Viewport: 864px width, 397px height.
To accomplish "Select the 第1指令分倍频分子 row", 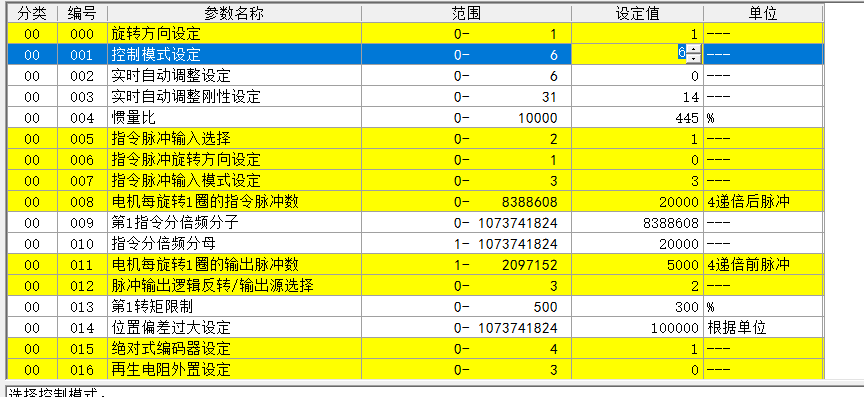I will click(x=415, y=222).
